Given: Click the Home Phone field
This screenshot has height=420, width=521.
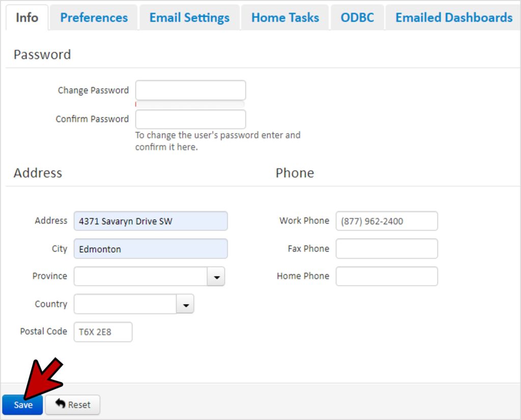Looking at the screenshot, I should pyautogui.click(x=386, y=276).
